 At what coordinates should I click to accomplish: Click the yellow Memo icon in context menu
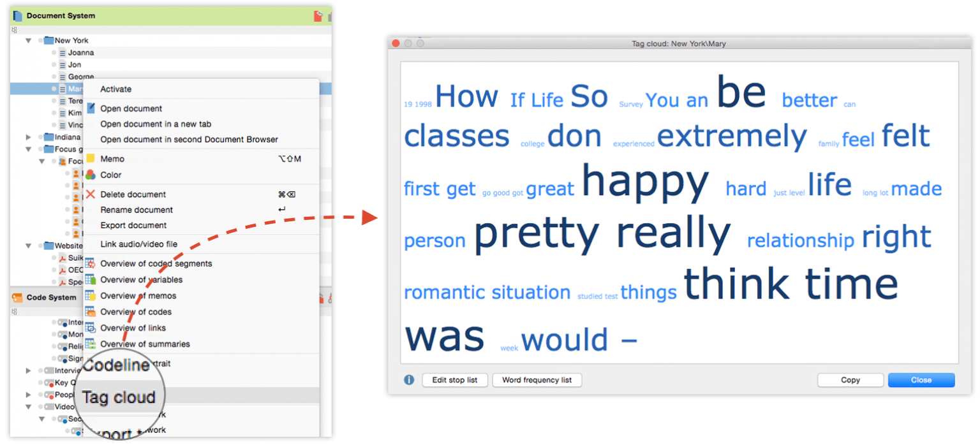click(x=89, y=158)
